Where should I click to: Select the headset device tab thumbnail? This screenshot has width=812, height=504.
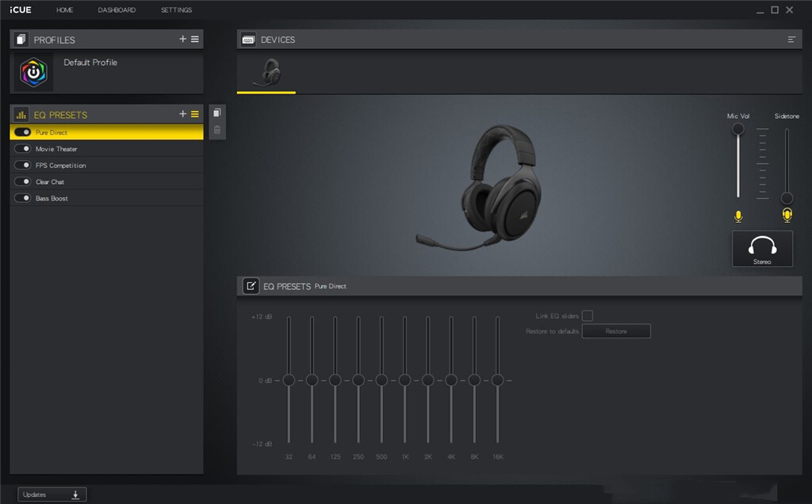click(x=266, y=72)
